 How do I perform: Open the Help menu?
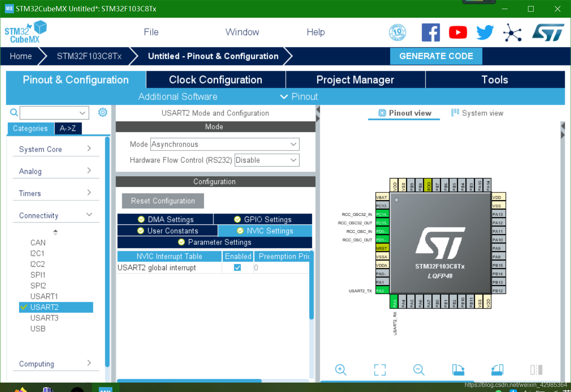pyautogui.click(x=316, y=32)
